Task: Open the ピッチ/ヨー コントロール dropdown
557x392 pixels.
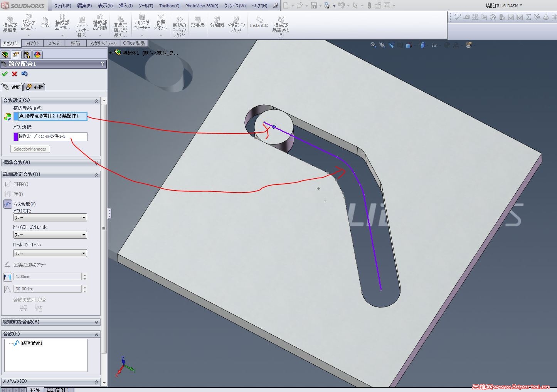Action: coord(50,235)
